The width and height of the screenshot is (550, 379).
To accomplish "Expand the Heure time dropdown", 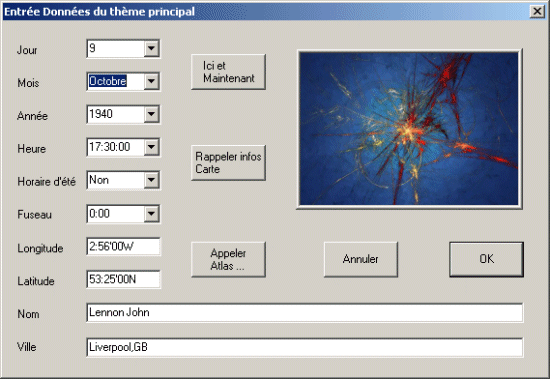I will pos(151,147).
